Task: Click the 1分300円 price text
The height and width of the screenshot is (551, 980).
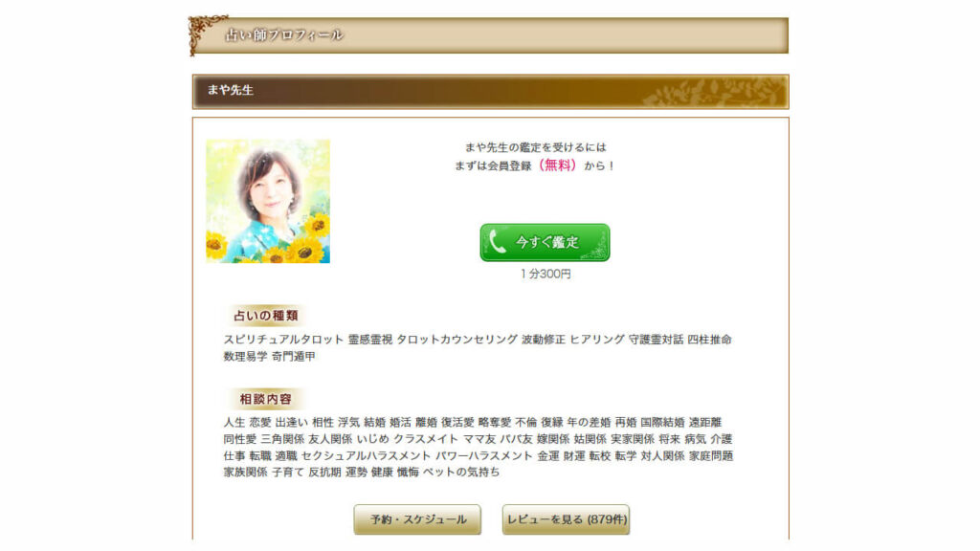Action: (545, 274)
